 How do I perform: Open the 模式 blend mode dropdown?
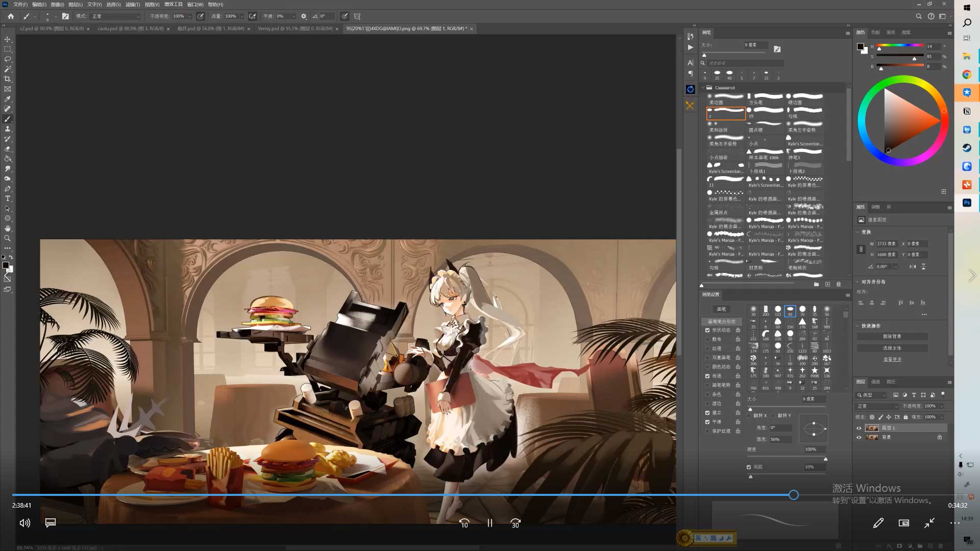tap(115, 16)
